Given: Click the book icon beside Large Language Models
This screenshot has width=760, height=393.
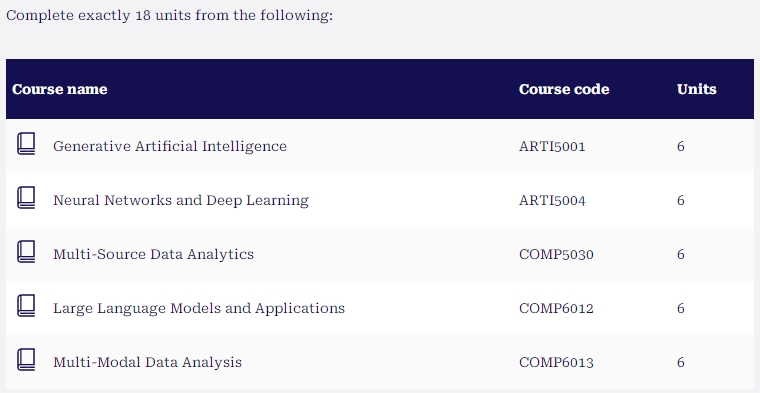Looking at the screenshot, I should pyautogui.click(x=26, y=306).
